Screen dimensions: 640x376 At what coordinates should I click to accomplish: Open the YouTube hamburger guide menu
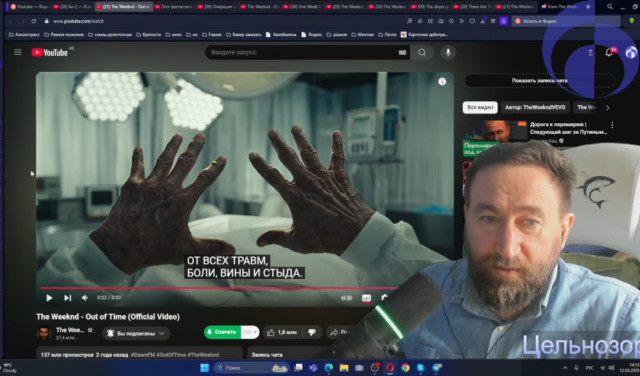[x=18, y=52]
